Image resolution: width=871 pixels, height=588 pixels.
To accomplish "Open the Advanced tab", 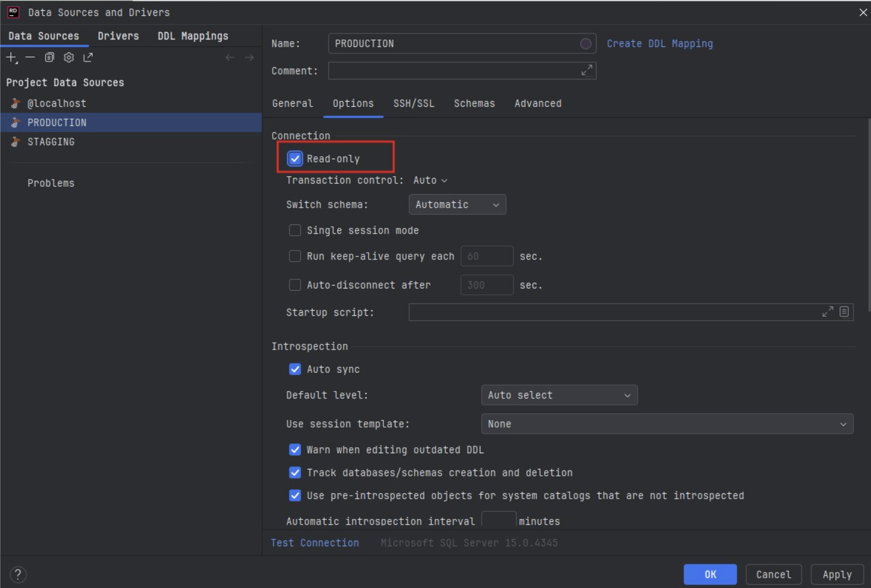I will click(538, 103).
